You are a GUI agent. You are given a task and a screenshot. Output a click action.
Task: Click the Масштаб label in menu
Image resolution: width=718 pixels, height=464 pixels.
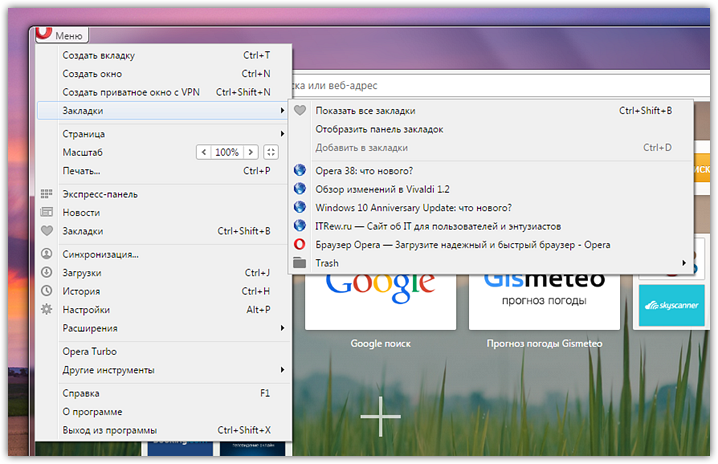pos(82,152)
